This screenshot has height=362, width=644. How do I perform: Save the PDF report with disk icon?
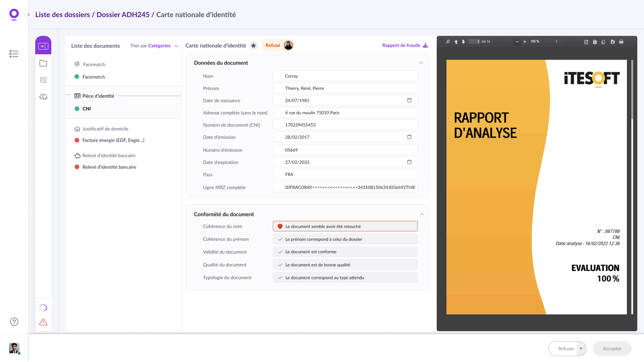595,42
